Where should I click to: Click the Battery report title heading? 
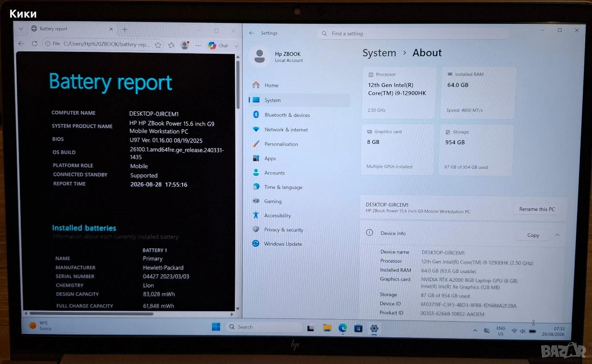(111, 82)
